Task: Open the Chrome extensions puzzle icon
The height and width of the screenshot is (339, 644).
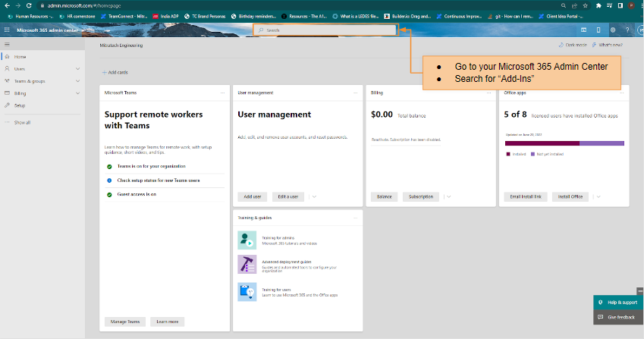Action: click(598, 6)
